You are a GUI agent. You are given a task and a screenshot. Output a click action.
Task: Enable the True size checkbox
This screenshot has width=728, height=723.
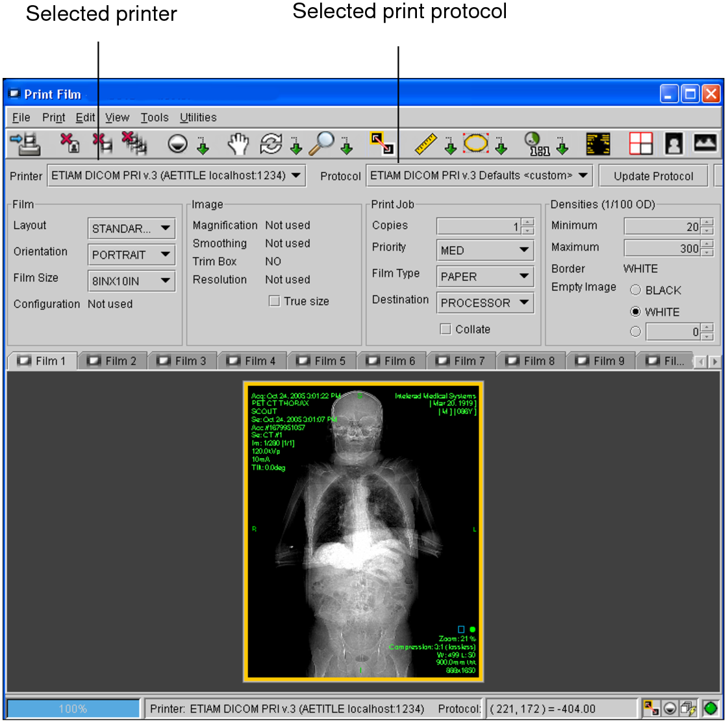tap(274, 301)
